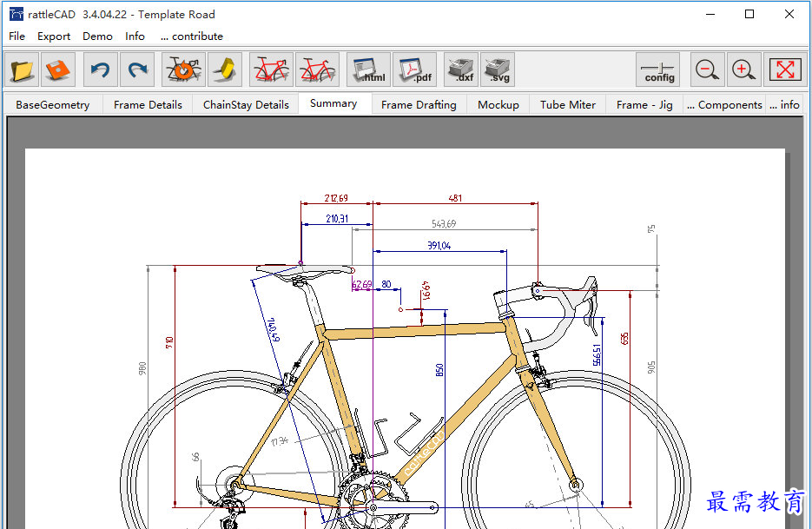Screen dimensions: 812x529
Task: Zoom out with the minus magnifier
Action: point(707,69)
